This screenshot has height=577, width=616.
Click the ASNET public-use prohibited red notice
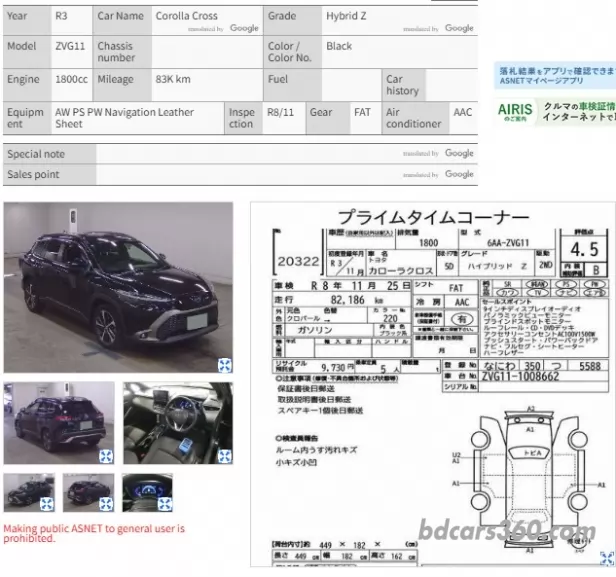point(94,533)
